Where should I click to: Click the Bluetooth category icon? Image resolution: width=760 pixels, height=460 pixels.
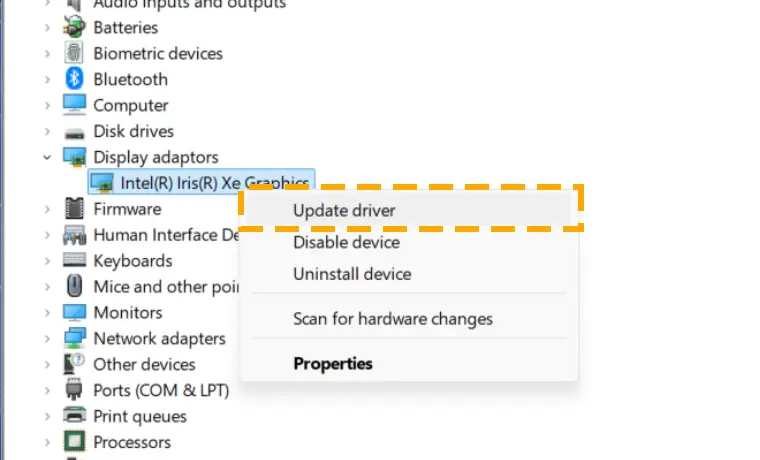(x=74, y=79)
